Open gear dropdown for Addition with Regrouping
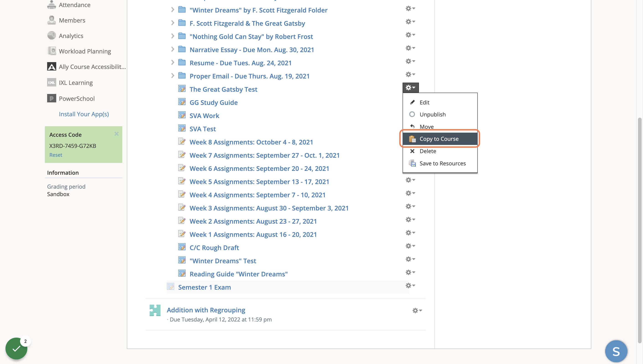 417,311
